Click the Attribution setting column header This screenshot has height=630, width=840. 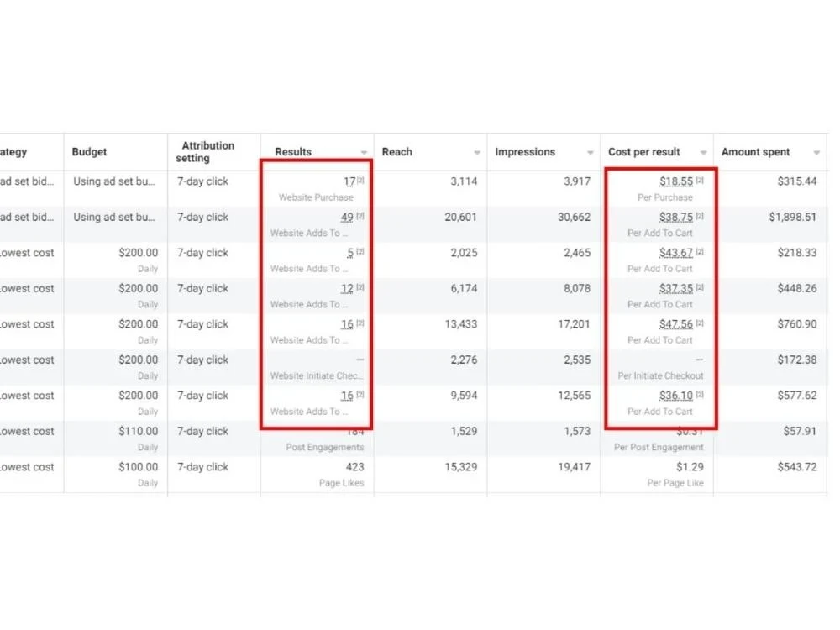click(x=205, y=151)
